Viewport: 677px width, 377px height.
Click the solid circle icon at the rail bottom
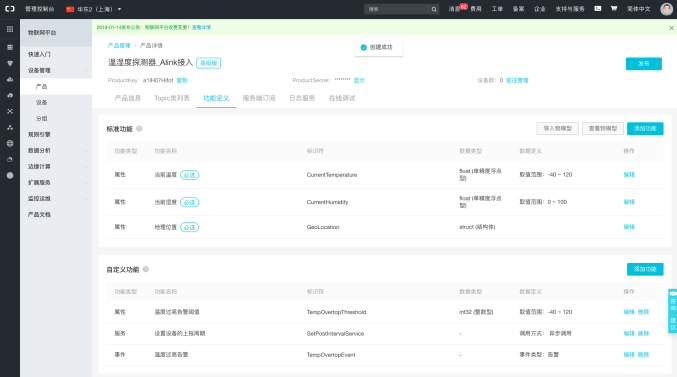click(10, 175)
